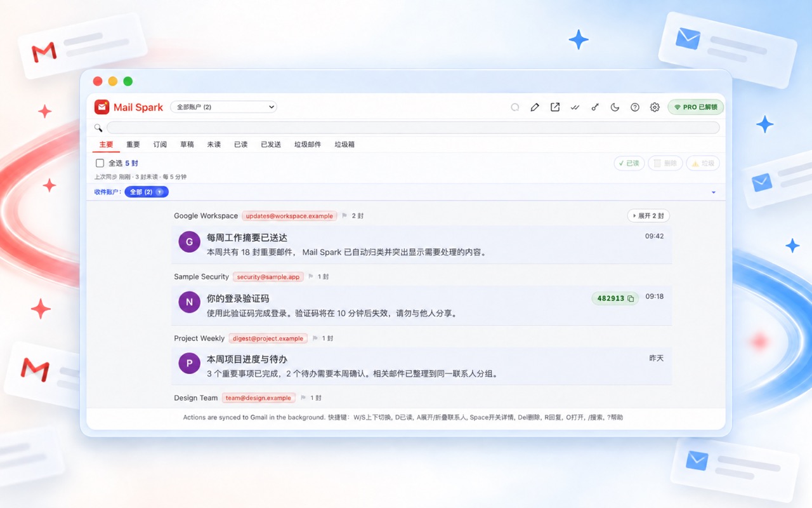Click the security@sample.app address tag
Screen dimensions: 812x508
(x=268, y=277)
